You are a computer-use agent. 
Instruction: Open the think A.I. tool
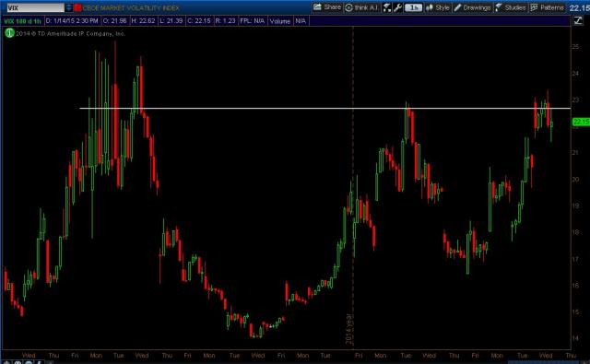[361, 7]
